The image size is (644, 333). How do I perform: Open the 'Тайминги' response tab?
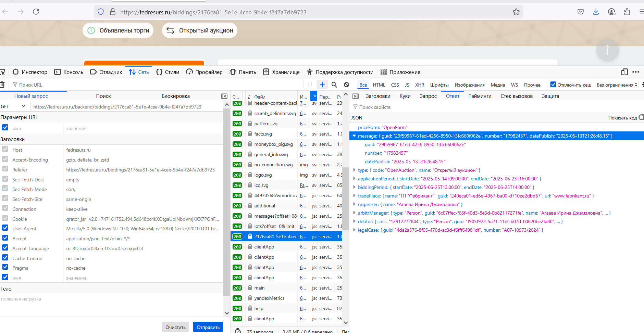click(x=480, y=96)
